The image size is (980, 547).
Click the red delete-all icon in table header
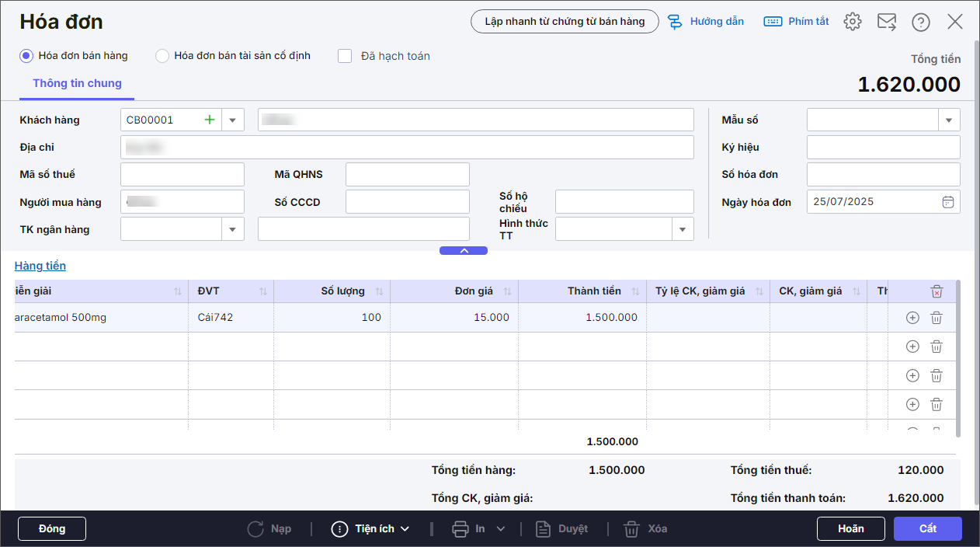tap(937, 291)
